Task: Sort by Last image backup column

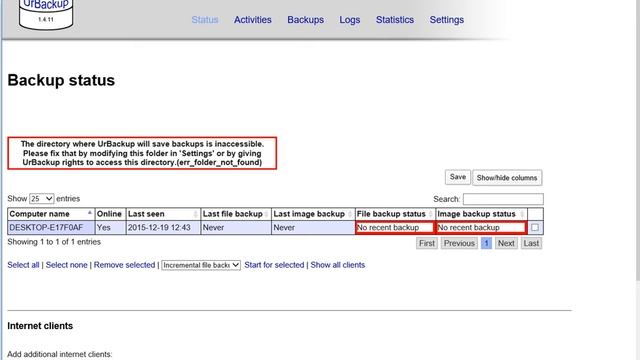Action: [x=313, y=214]
